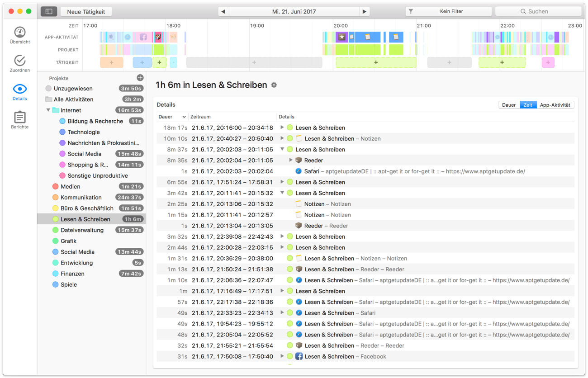
Task: Click the Reeder icon in the 32s row
Action: click(299, 345)
